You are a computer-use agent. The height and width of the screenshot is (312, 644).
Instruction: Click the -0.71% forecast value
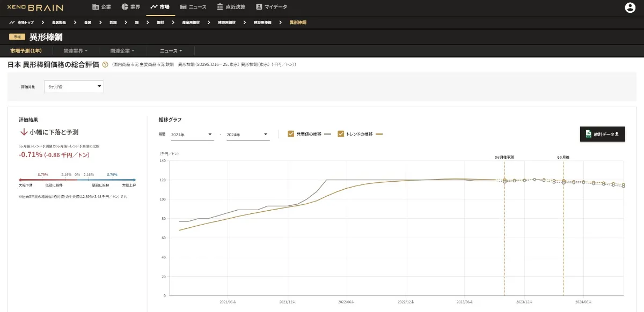(x=30, y=154)
